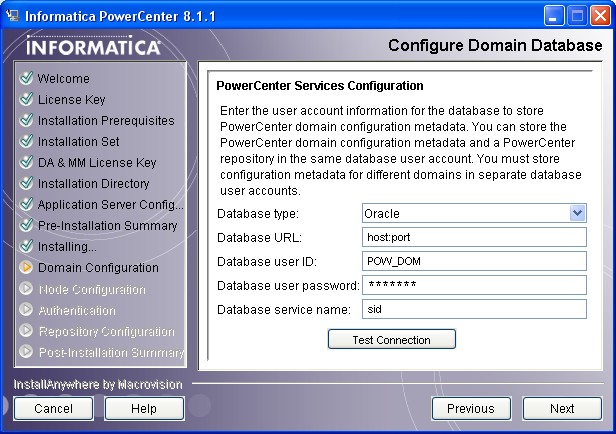Click the Database URL: label
Image resolution: width=616 pixels, height=434 pixels.
[259, 238]
